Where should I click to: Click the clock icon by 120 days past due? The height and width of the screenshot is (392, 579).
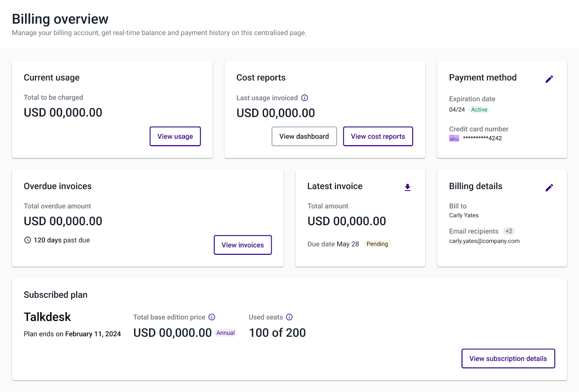(28, 240)
